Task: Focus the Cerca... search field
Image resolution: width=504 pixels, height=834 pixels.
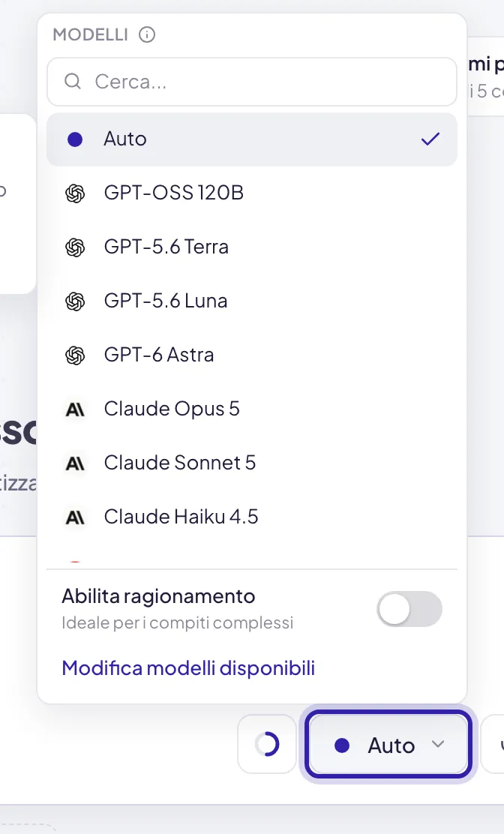Action: click(252, 82)
